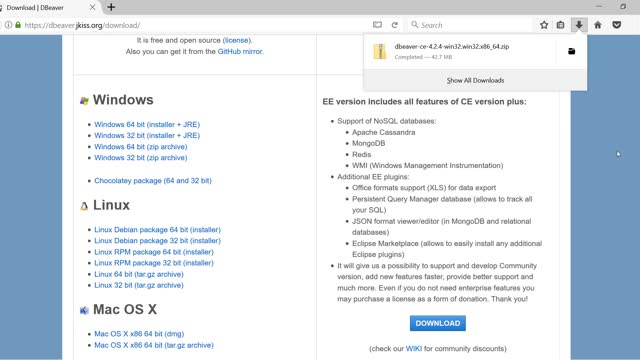The height and width of the screenshot is (360, 640).
Task: Click the WMI (Windows Management Instrumentation) item
Action: pos(427,166)
